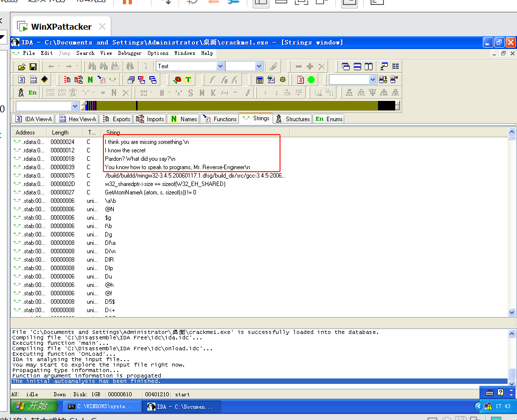Click the tile windows horizontally icon

tap(357, 67)
